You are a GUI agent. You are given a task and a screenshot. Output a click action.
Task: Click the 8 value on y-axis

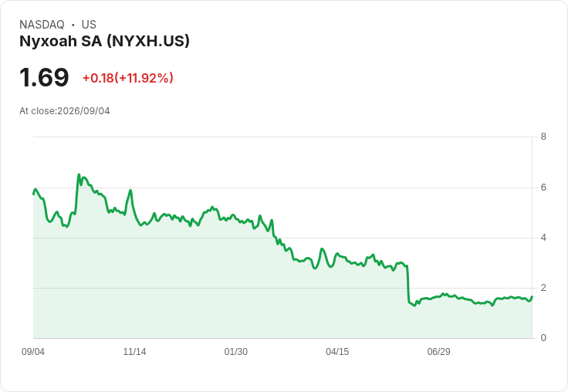[543, 137]
